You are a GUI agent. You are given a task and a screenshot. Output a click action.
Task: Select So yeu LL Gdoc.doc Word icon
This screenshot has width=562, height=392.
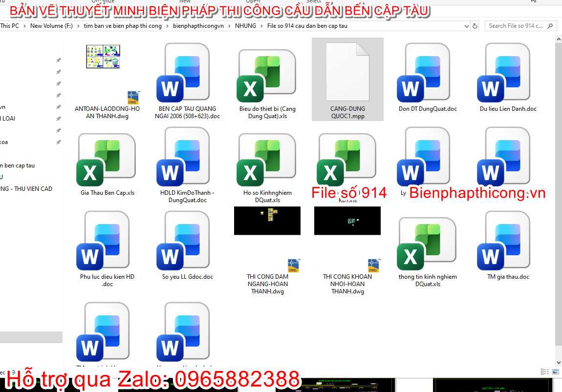(183, 240)
